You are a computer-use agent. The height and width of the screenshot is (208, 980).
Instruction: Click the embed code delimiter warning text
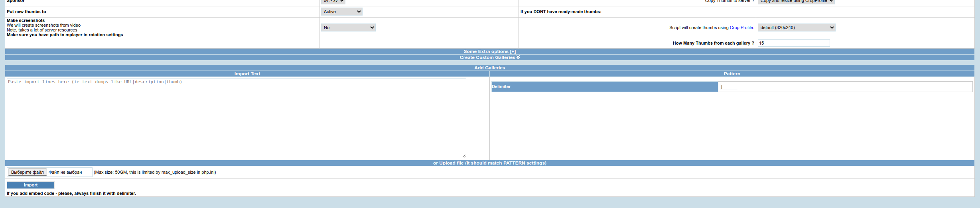[x=71, y=193]
